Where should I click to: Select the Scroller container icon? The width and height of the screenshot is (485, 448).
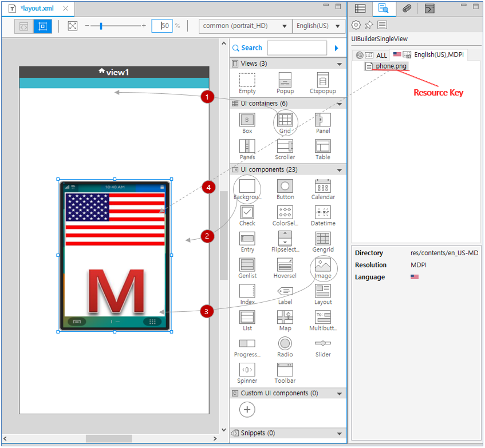click(285, 146)
